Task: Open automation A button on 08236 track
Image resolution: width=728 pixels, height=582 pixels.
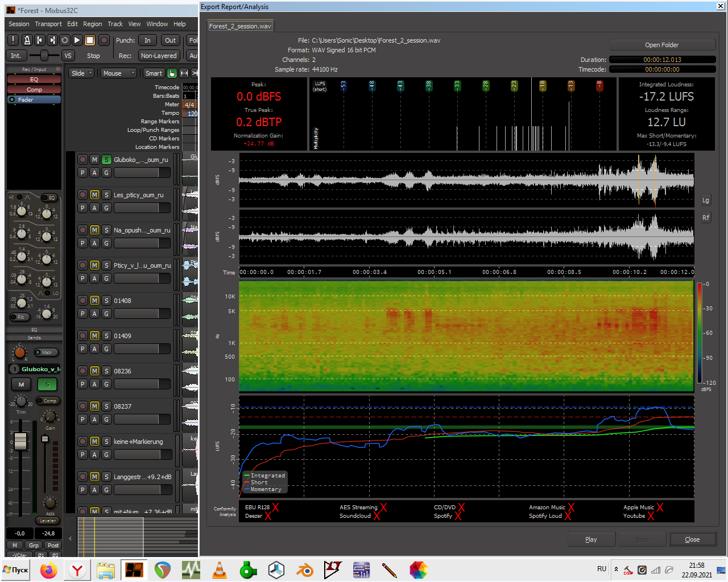Action: point(94,384)
